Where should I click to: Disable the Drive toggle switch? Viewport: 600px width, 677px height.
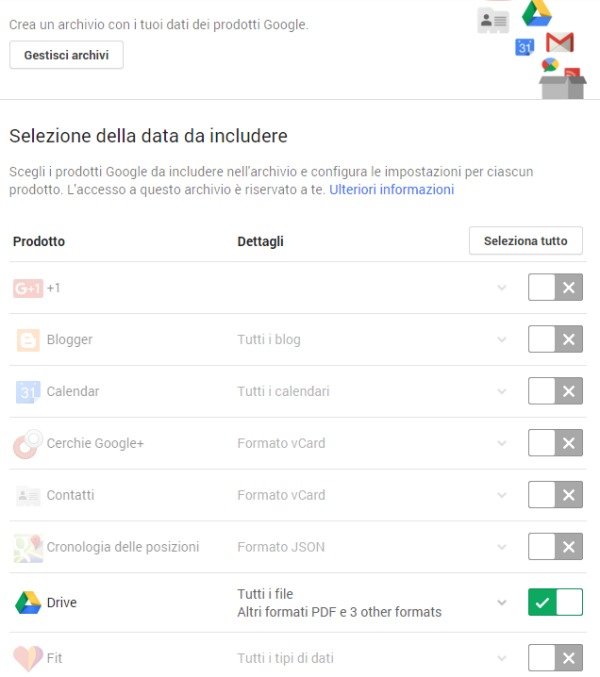555,603
